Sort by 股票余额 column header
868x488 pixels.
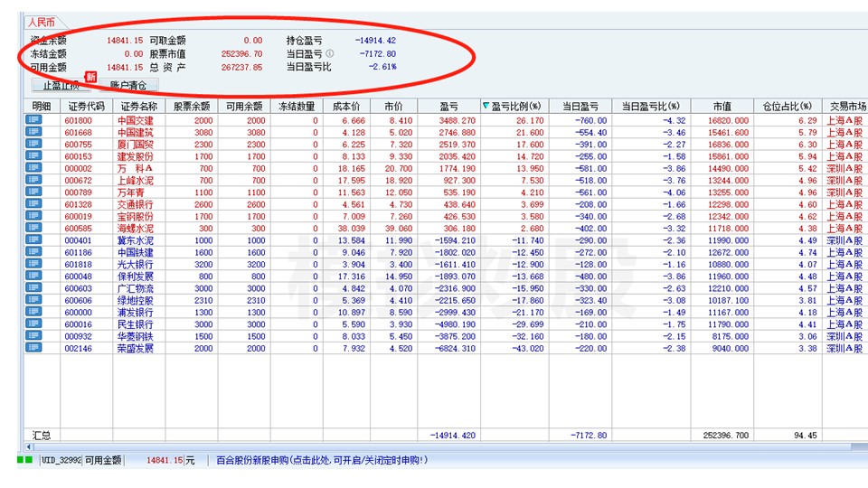[192, 107]
